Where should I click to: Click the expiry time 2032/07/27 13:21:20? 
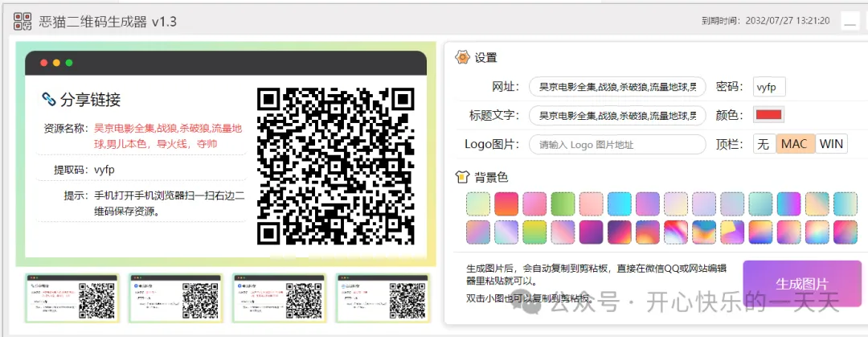coord(787,21)
